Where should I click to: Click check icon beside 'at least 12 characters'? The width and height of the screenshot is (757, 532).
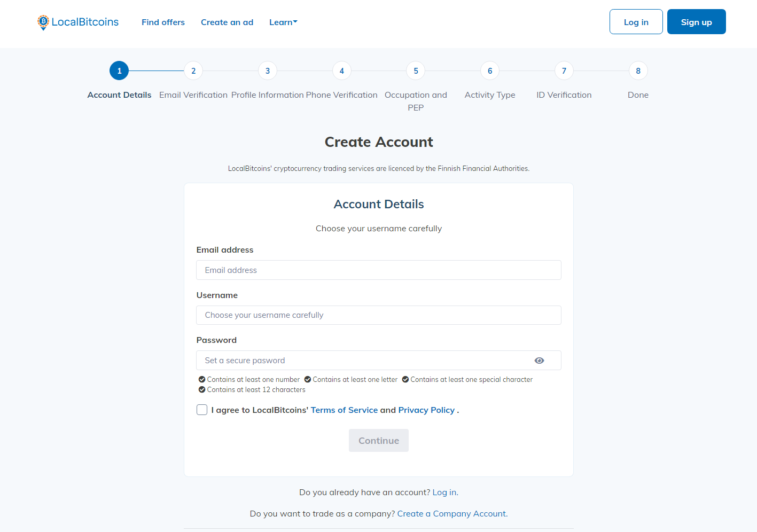pyautogui.click(x=202, y=389)
